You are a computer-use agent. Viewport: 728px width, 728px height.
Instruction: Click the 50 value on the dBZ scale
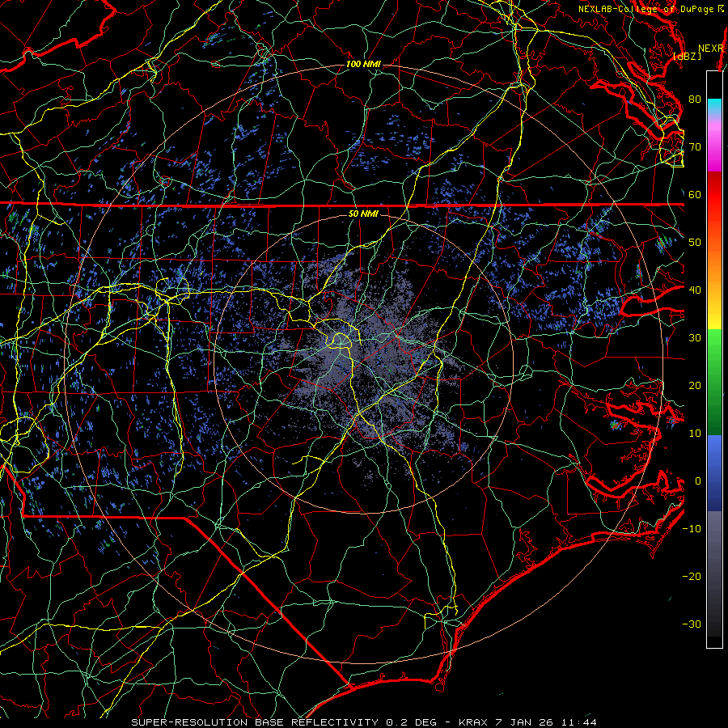click(x=695, y=243)
